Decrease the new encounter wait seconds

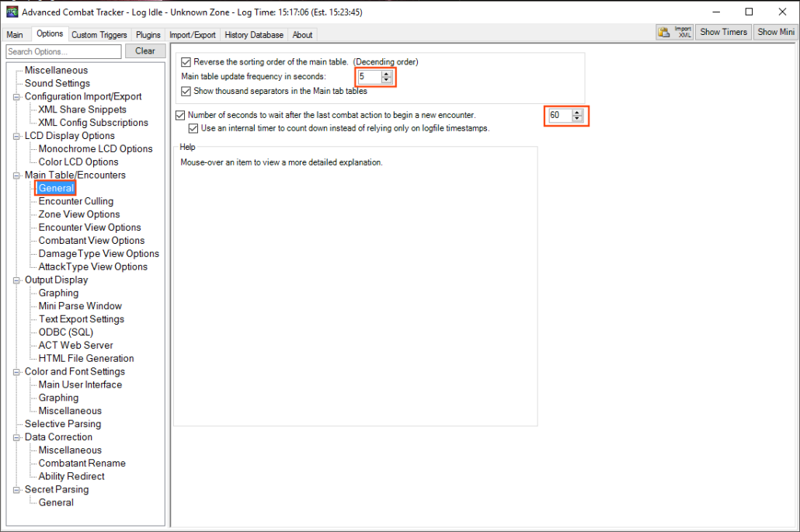coord(577,119)
